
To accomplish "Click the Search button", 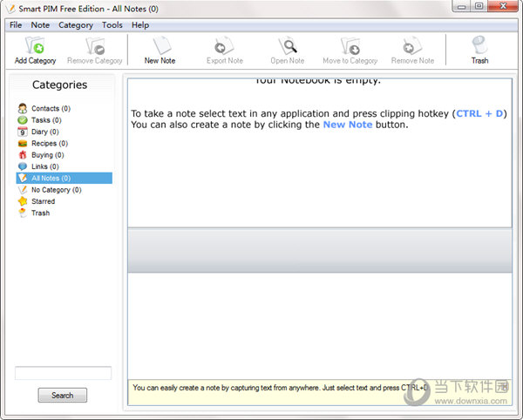I will (63, 396).
